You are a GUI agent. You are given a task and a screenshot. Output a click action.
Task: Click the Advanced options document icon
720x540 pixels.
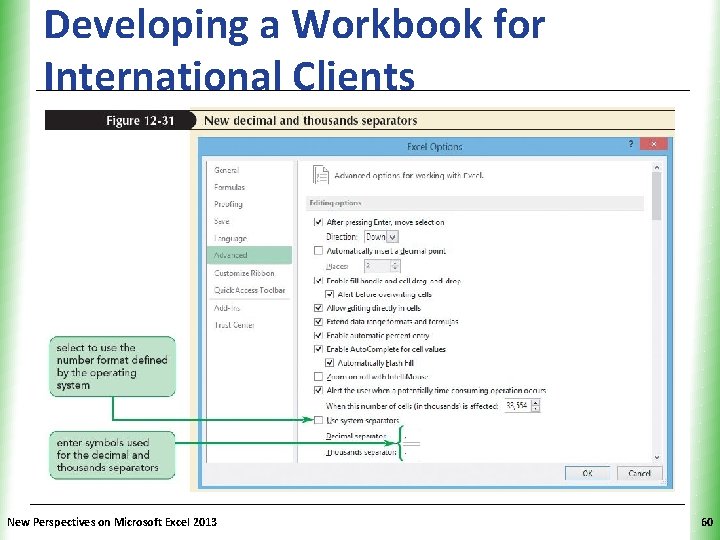click(x=321, y=175)
